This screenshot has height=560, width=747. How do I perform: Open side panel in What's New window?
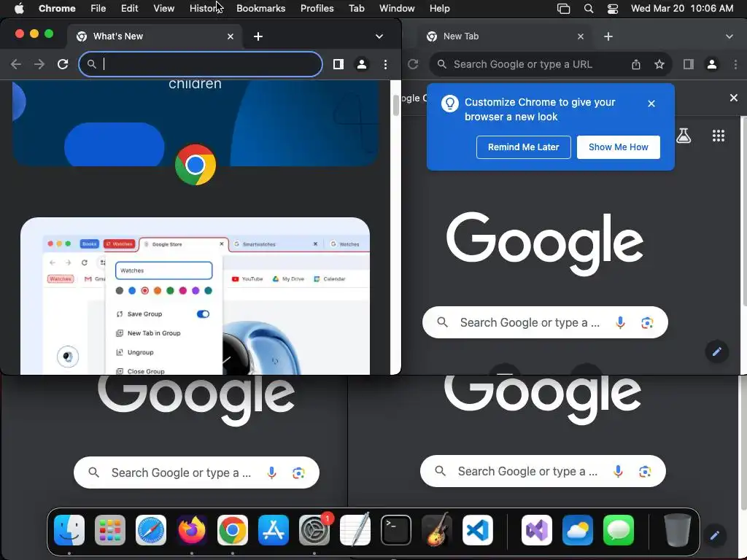click(x=338, y=64)
